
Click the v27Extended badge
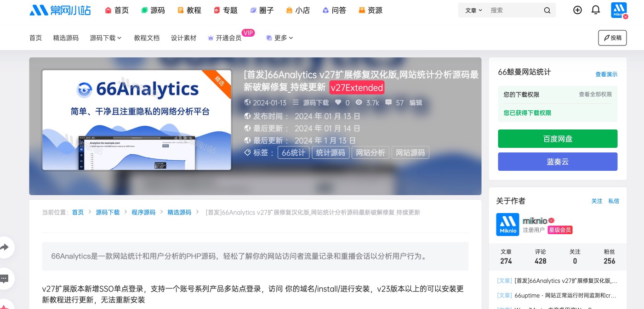point(357,88)
